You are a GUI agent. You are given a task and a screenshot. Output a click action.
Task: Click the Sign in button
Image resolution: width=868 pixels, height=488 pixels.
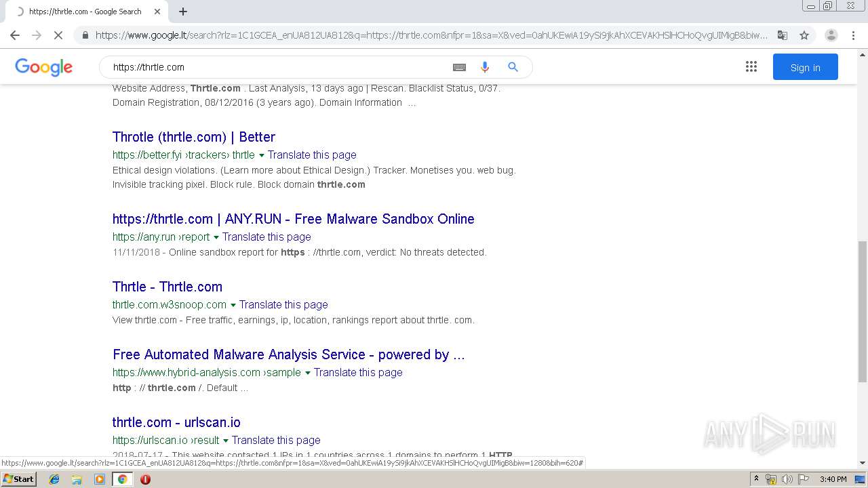(805, 67)
